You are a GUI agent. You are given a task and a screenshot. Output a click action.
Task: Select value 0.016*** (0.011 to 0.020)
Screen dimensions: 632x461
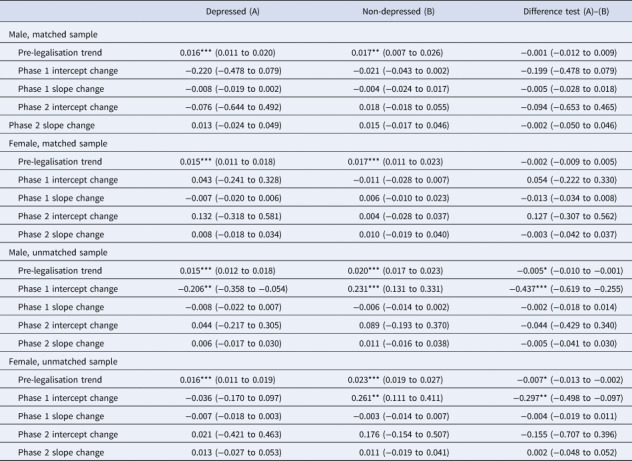[228, 53]
